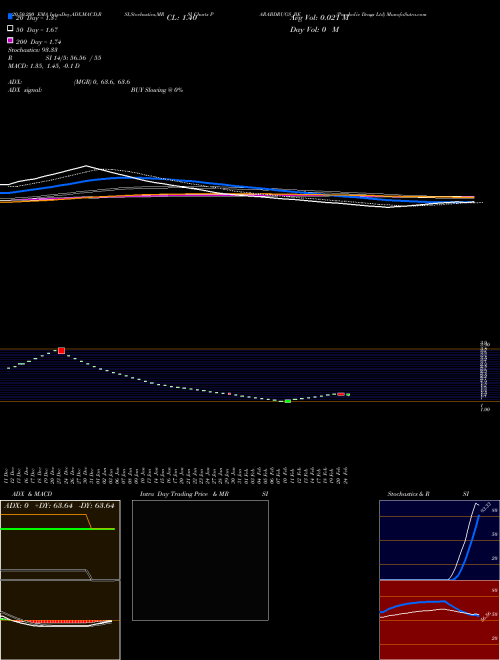Click the '(MGR) 0, 63.6, 63.6' ADX values

pos(102,82)
